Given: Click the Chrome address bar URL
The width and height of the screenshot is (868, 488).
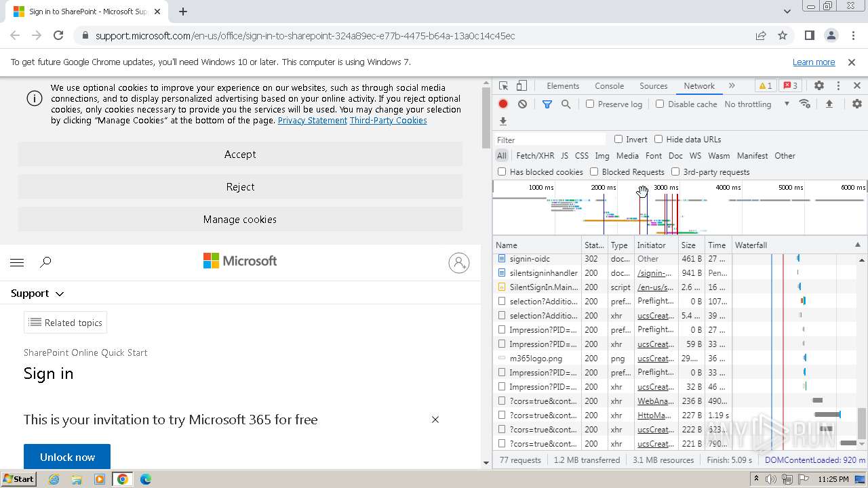Looking at the screenshot, I should point(305,35).
